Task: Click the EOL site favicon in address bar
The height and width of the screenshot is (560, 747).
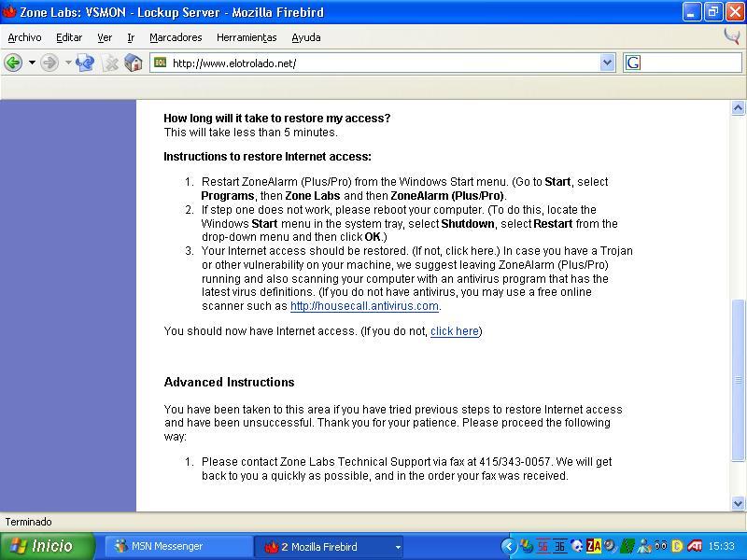Action: (x=160, y=63)
